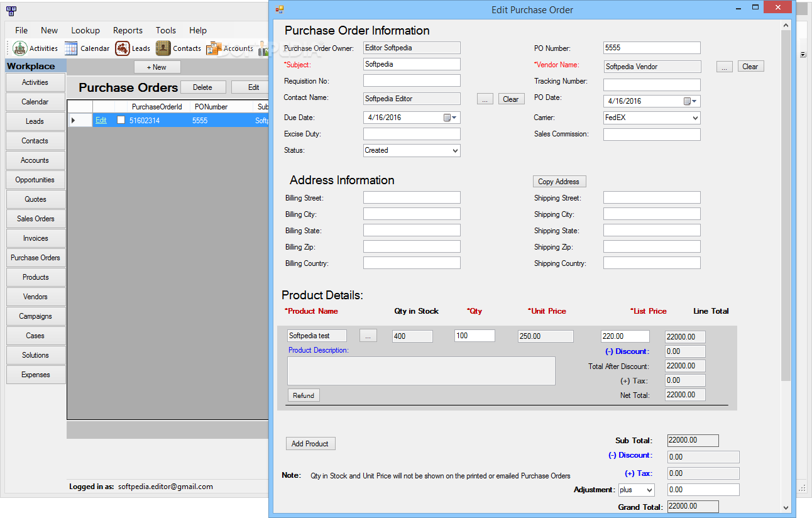The image size is (812, 518).
Task: Open the Help menu
Action: click(198, 30)
